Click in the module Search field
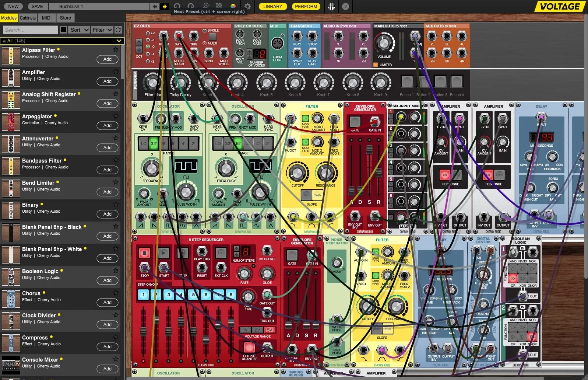 [31, 30]
